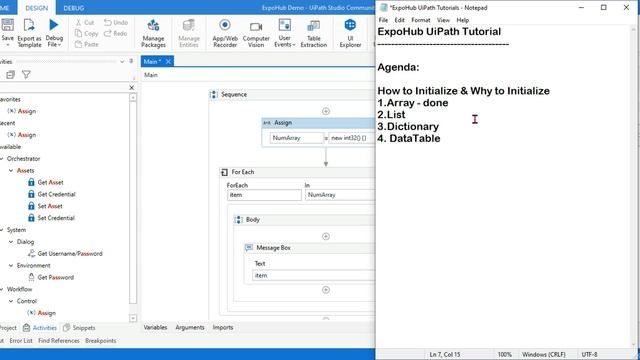Viewport: 640px width, 360px height.
Task: Open the UI Explorer
Action: click(x=350, y=33)
